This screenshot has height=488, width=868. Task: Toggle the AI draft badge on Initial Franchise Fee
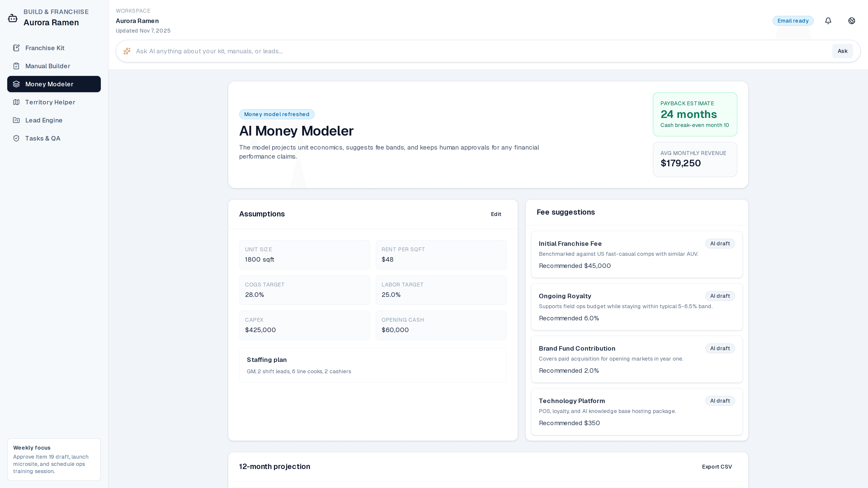pyautogui.click(x=720, y=243)
